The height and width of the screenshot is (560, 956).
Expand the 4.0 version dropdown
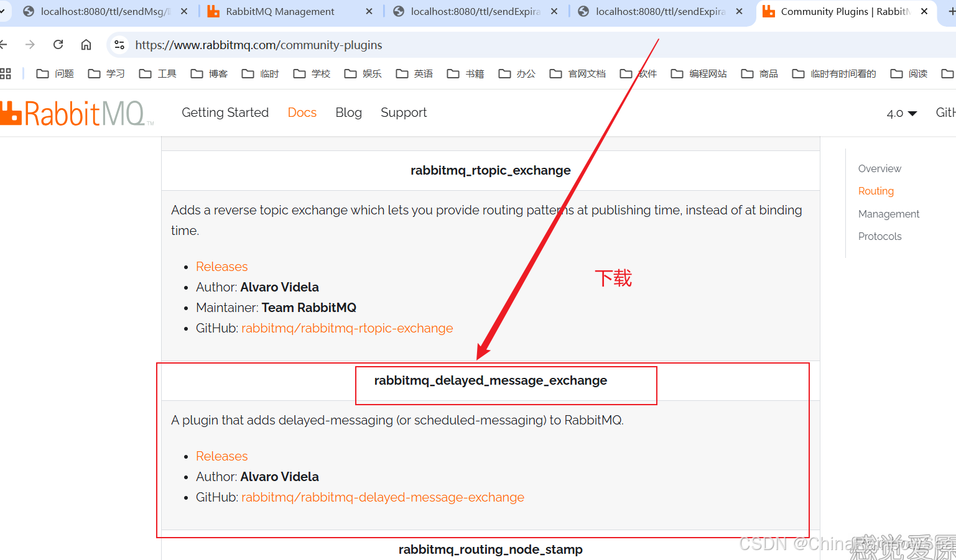click(x=902, y=113)
